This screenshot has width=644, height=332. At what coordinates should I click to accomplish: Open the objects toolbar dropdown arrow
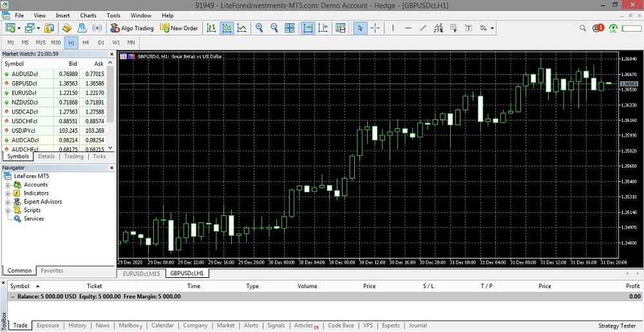point(492,28)
